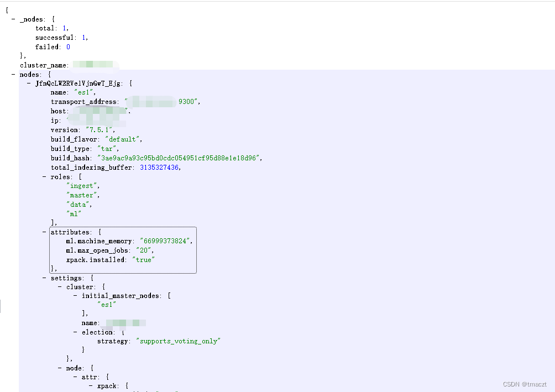Collapse the JfnQcLW2RVelVjnGwT_Ejg node entry
Image resolution: width=555 pixels, height=392 pixels.
[29, 83]
